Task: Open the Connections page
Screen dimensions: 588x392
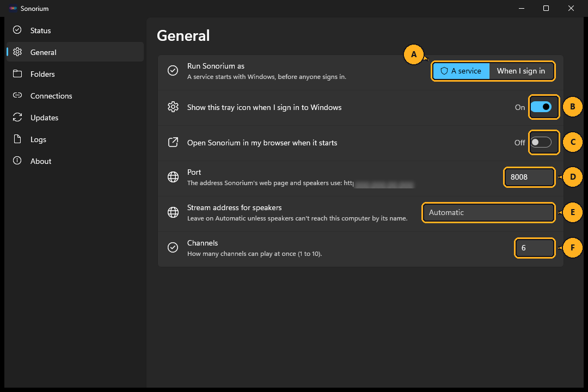Action: click(x=75, y=96)
